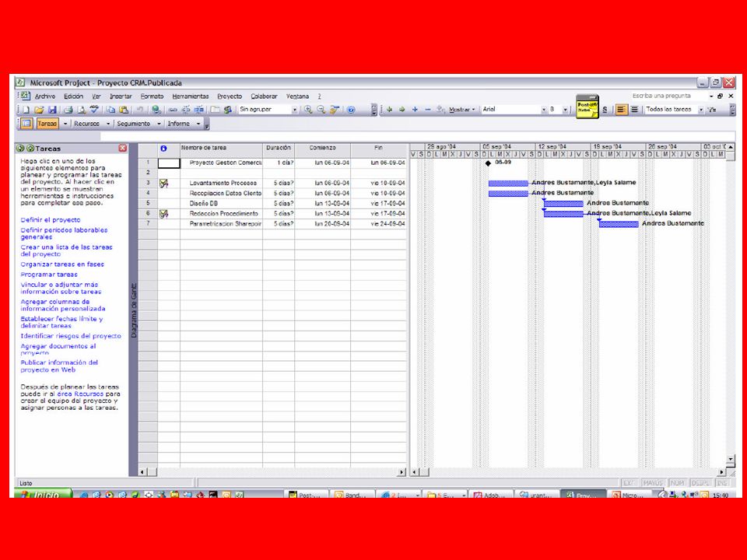
Task: Click the Open file folder icon
Action: pyautogui.click(x=39, y=110)
